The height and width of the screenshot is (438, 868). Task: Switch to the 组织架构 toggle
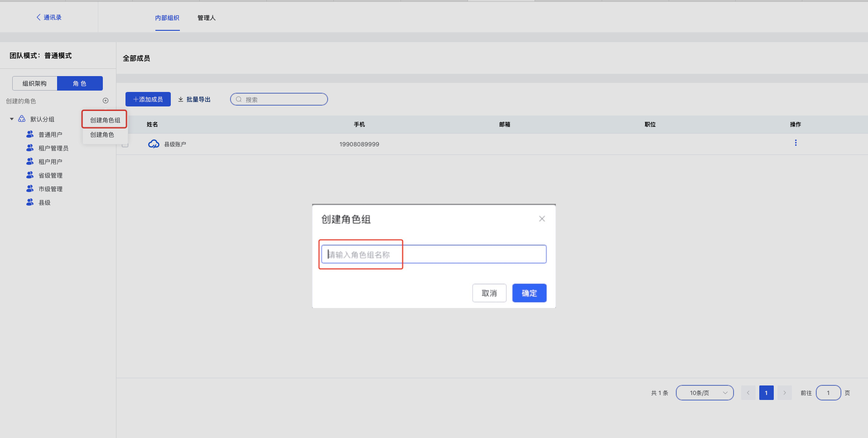click(x=35, y=83)
